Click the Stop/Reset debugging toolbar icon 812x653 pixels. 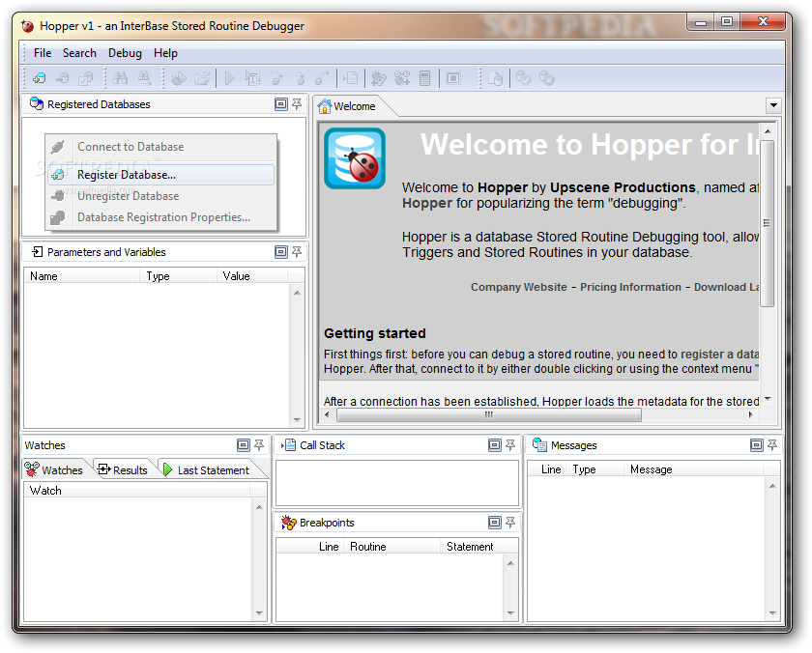[x=453, y=78]
